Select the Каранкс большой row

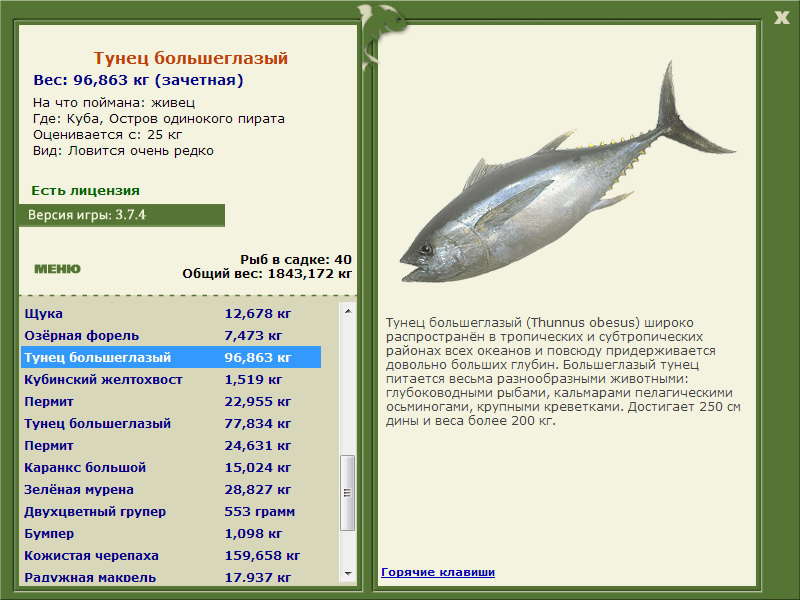point(171,467)
